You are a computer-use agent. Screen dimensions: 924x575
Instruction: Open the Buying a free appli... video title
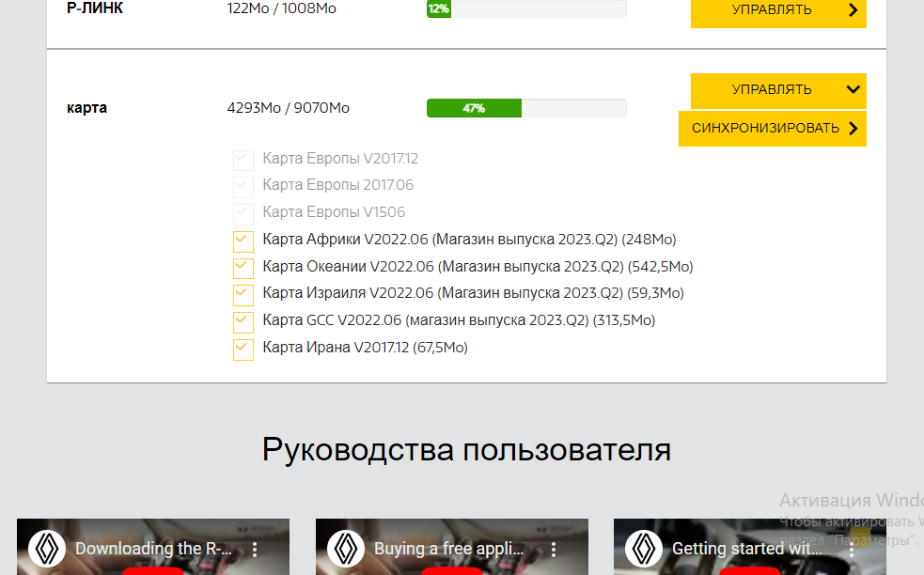tap(448, 549)
